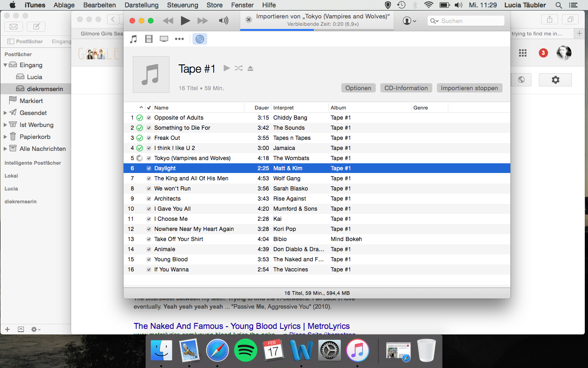Expand Alle Nachrichten mailbox in Mail
Screen dimensions: 588x368
[5, 149]
